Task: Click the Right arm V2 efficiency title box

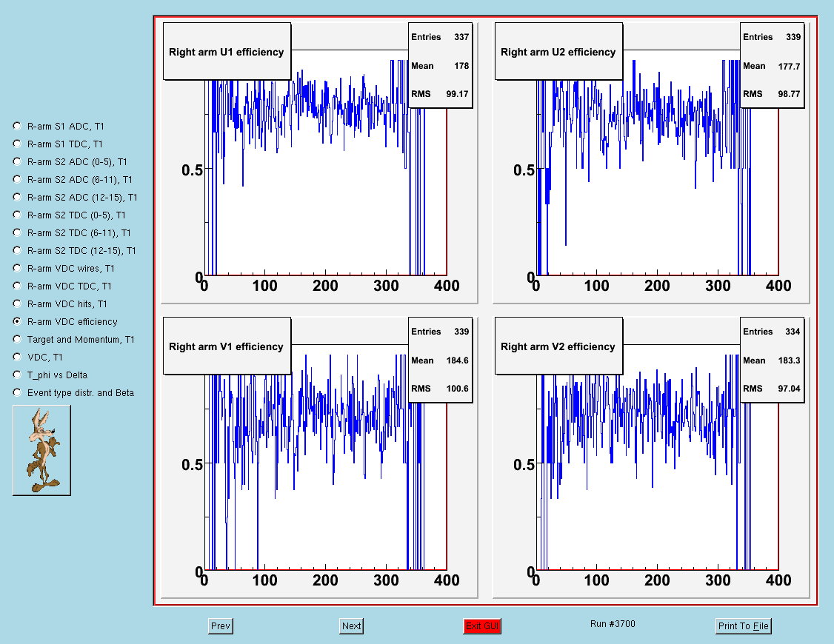Action: pyautogui.click(x=558, y=346)
